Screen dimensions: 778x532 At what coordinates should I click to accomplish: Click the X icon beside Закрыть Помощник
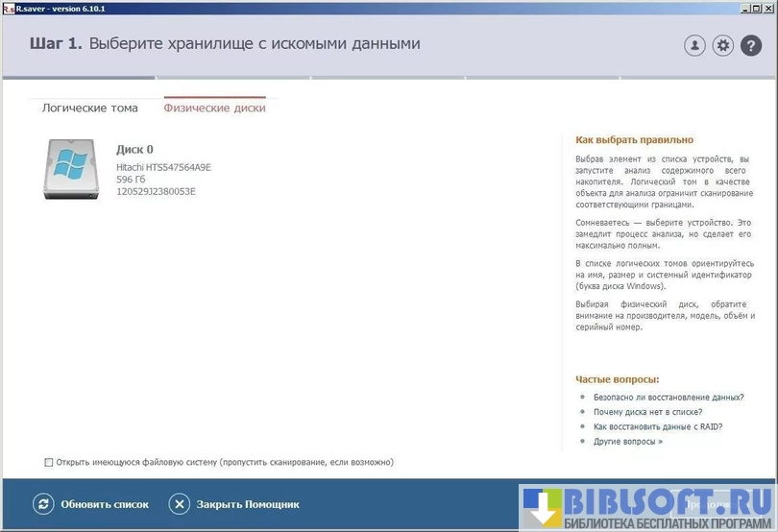point(180,504)
